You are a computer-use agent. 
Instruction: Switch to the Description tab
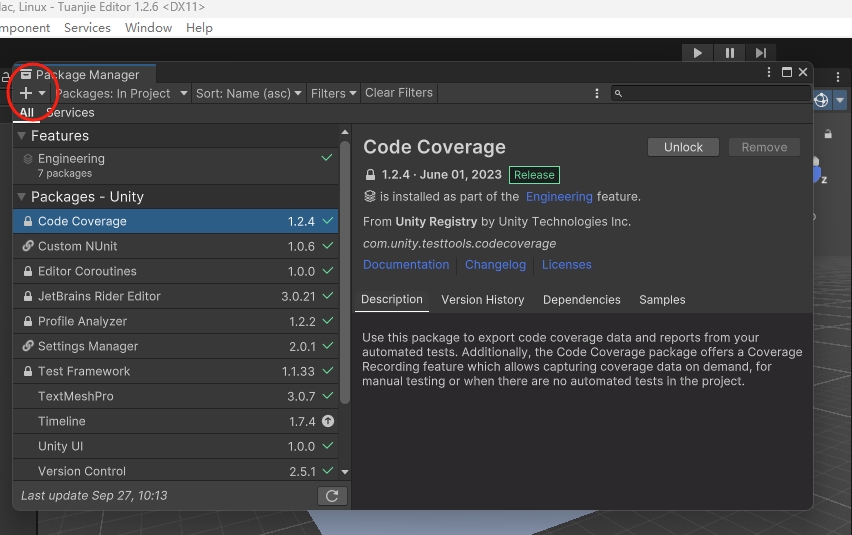pyautogui.click(x=392, y=299)
